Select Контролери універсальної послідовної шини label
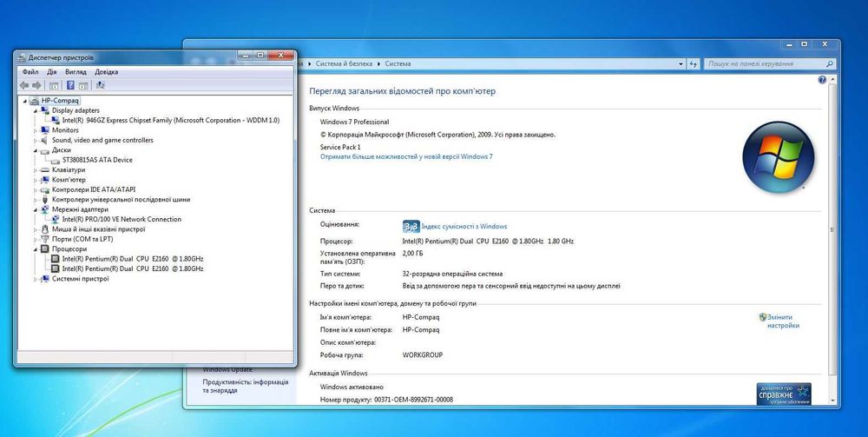The width and height of the screenshot is (868, 437). click(x=121, y=200)
